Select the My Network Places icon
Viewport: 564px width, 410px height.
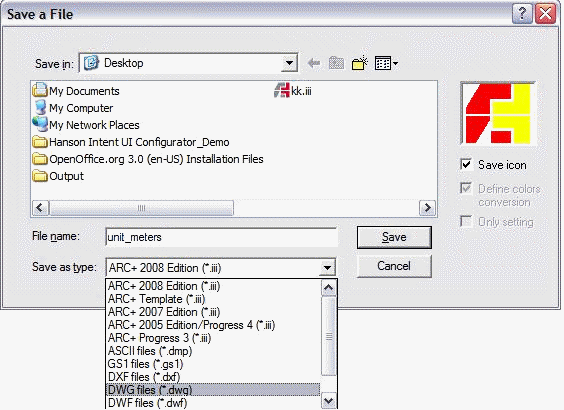click(x=40, y=124)
